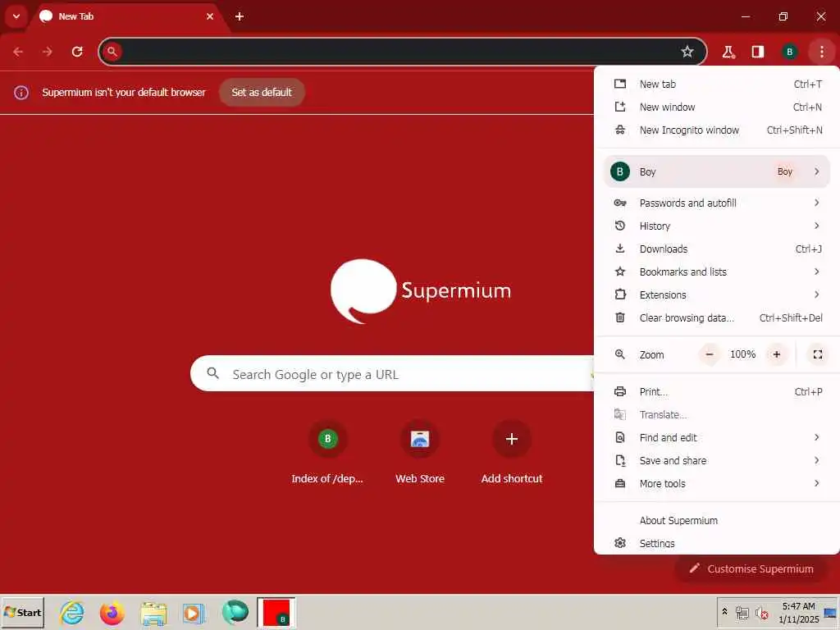Click the show desktop icon
Viewport: 840px width, 630px height.
point(830,613)
